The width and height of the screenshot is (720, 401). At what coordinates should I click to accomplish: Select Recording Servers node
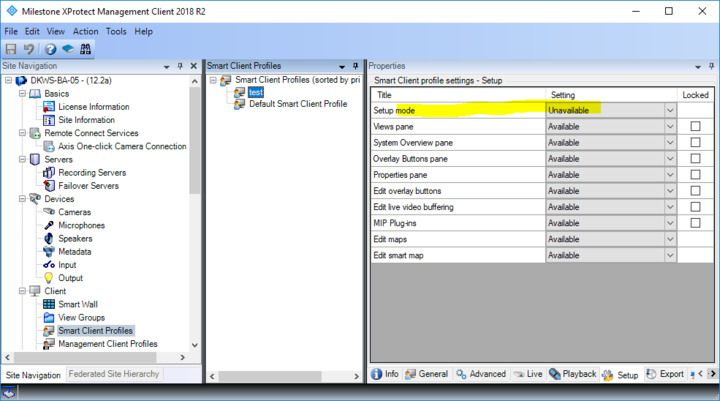click(x=91, y=173)
